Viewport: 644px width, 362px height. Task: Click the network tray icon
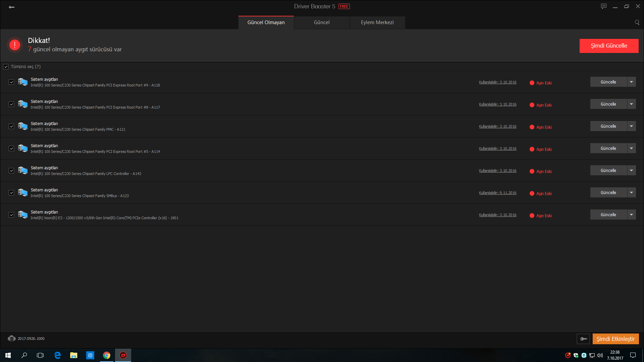[x=592, y=355]
